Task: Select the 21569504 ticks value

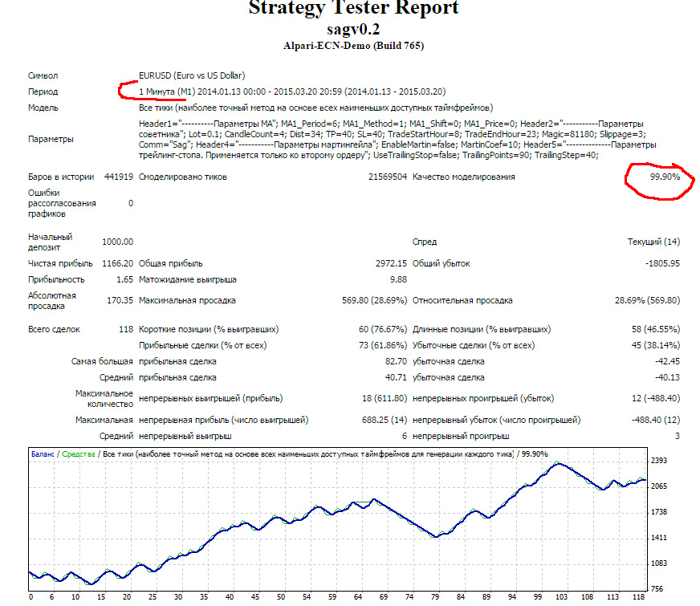Action: 388,177
